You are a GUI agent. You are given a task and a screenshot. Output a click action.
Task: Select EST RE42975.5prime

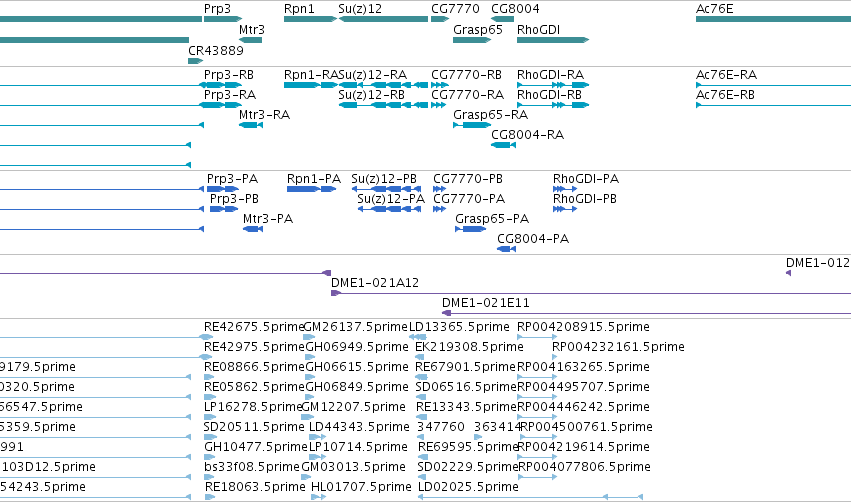(x=253, y=347)
